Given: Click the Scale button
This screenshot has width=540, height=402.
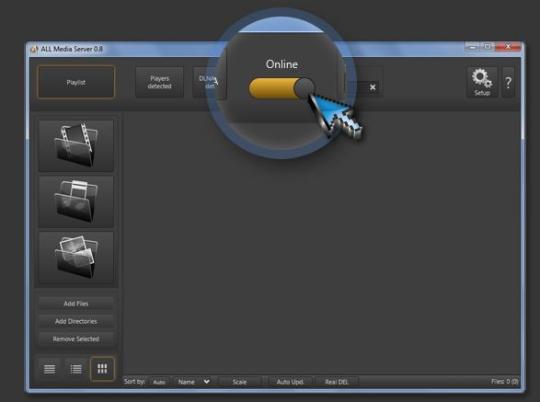Looking at the screenshot, I should [x=240, y=382].
